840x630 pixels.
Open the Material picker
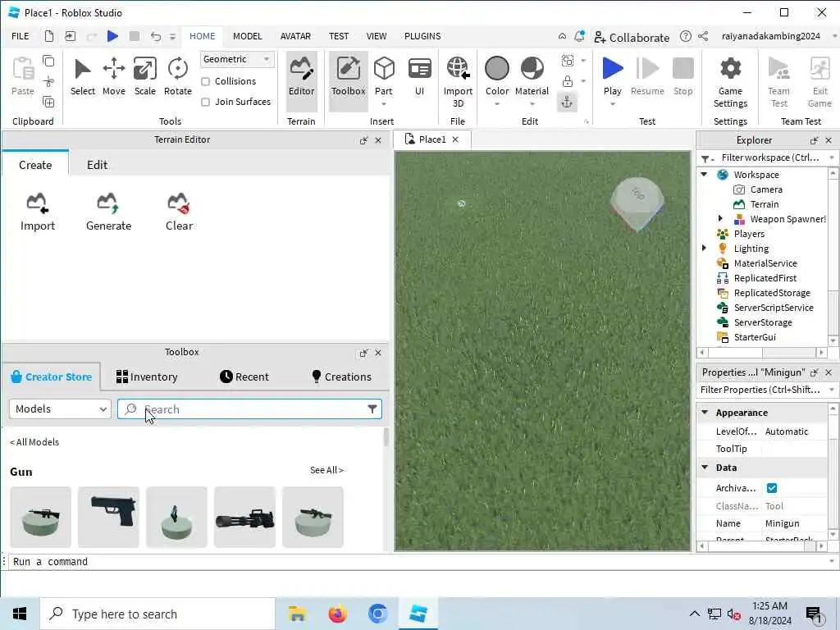click(532, 78)
